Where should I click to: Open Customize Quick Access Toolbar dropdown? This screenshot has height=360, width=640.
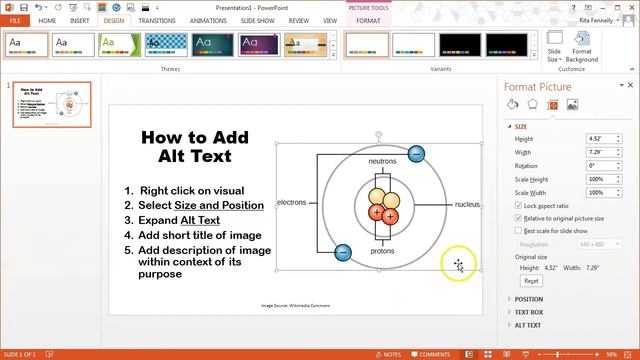coord(157,8)
